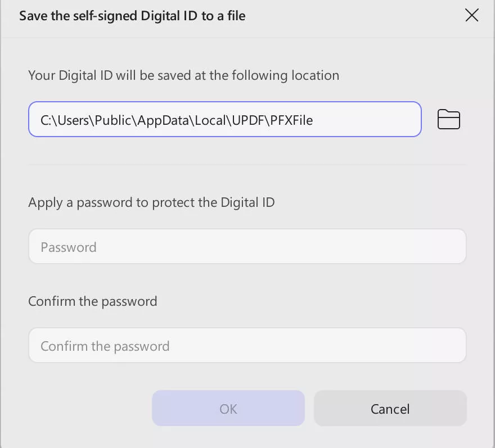Screen dimensions: 495x448
Task: Click the divider line below location field
Action: pos(247,165)
